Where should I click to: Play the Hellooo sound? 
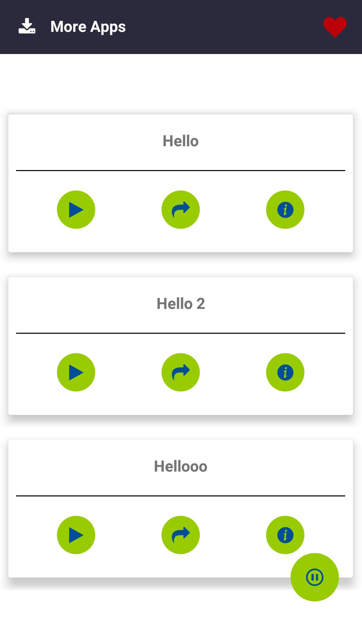[76, 535]
